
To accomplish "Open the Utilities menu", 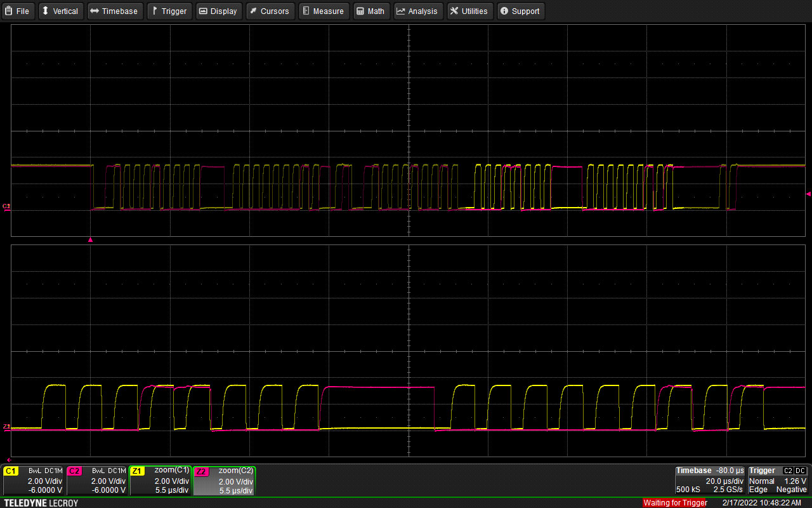I will point(469,11).
